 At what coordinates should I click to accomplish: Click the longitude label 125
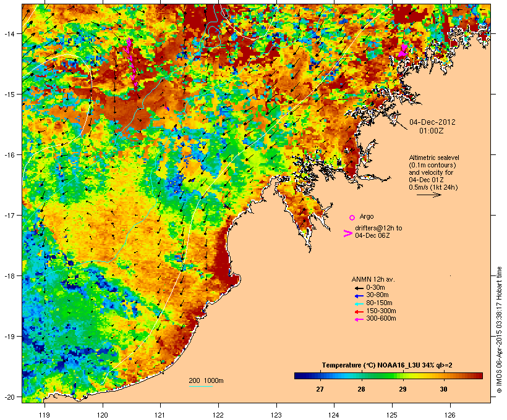[x=392, y=415]
